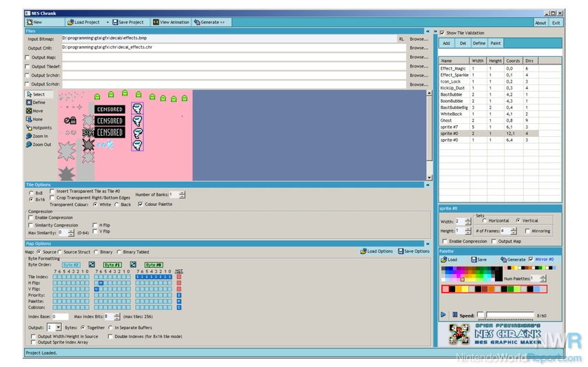Switch to the Del tab

click(463, 43)
